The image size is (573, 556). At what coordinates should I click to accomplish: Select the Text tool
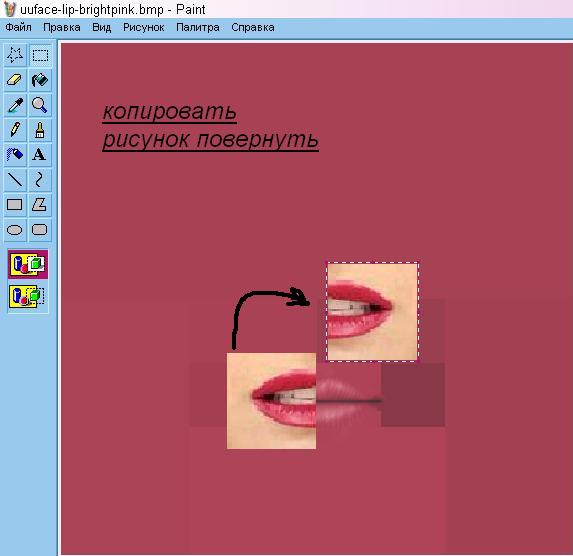pos(40,155)
